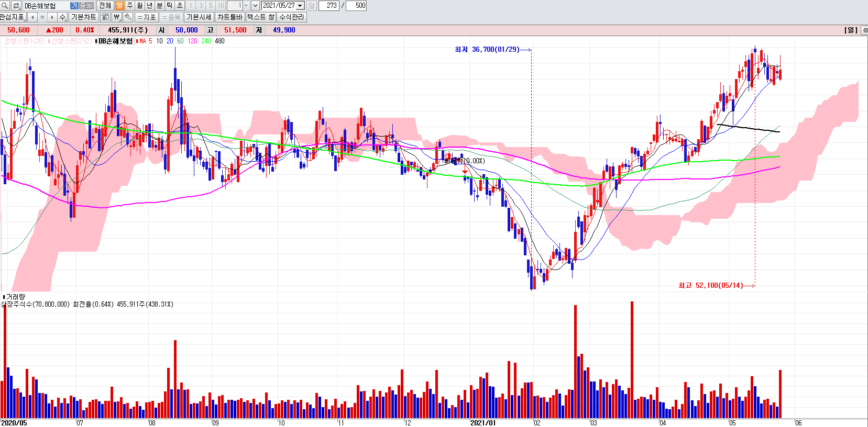The image size is (868, 427).
Task: Click the play forward arrow button
Action: [51, 17]
